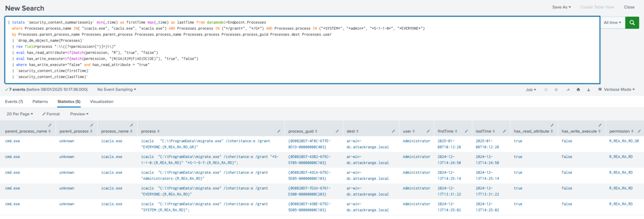Image resolution: width=644 pixels, height=219 pixels.
Task: Click firstTime value 2025-01-08T10:12:28
Action: 449,144
